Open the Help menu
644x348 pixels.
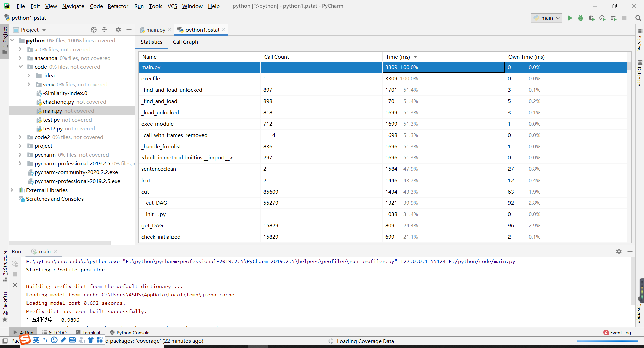click(x=214, y=6)
